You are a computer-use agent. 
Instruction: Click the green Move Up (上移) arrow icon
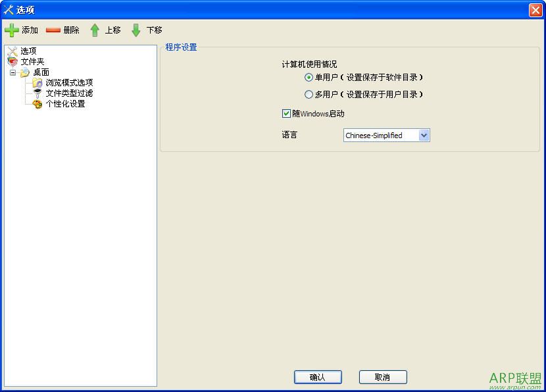[97, 30]
